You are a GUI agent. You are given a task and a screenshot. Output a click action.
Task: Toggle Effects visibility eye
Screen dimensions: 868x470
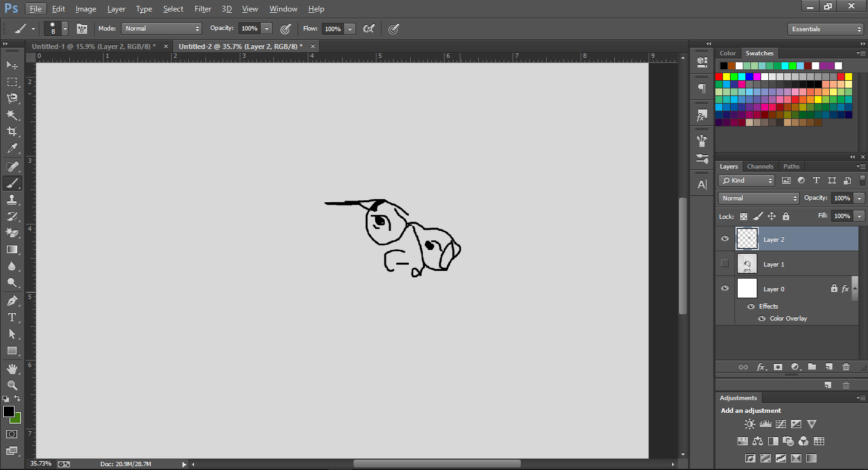coord(751,307)
